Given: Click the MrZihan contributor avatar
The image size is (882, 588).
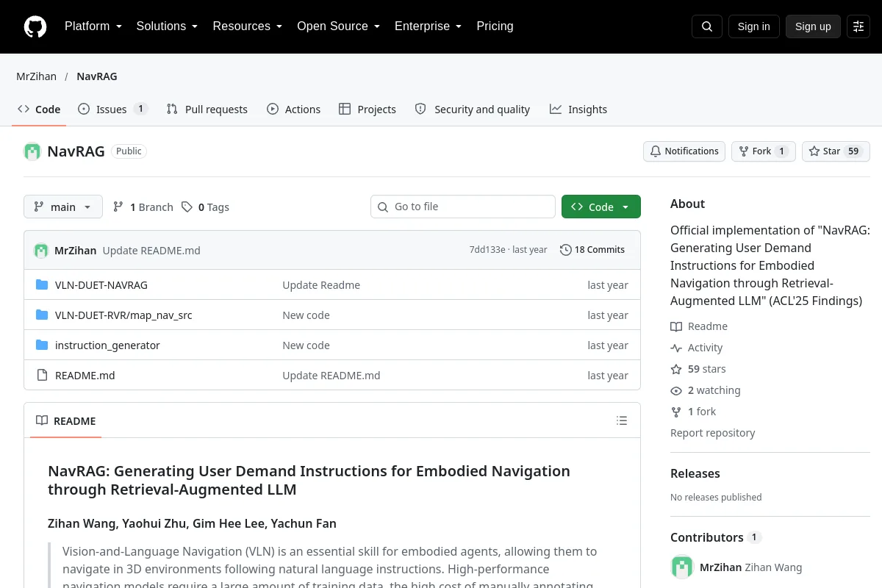Looking at the screenshot, I should coord(682,567).
